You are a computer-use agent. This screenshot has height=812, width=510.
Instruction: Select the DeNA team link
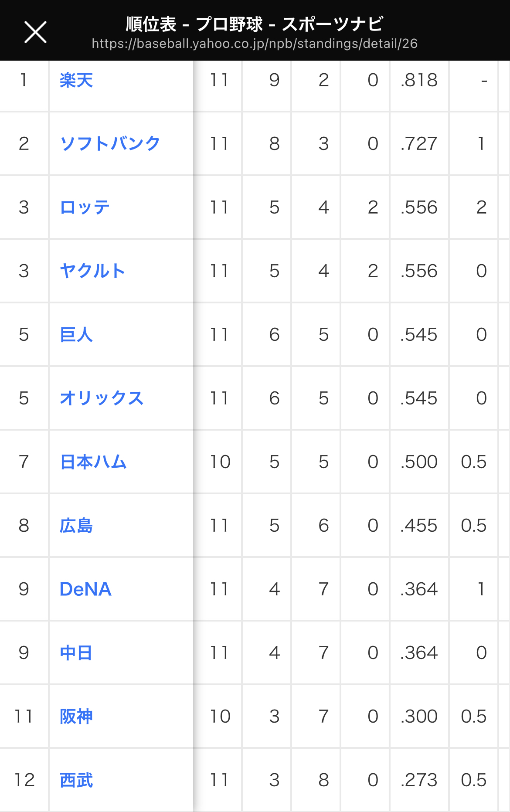point(85,589)
